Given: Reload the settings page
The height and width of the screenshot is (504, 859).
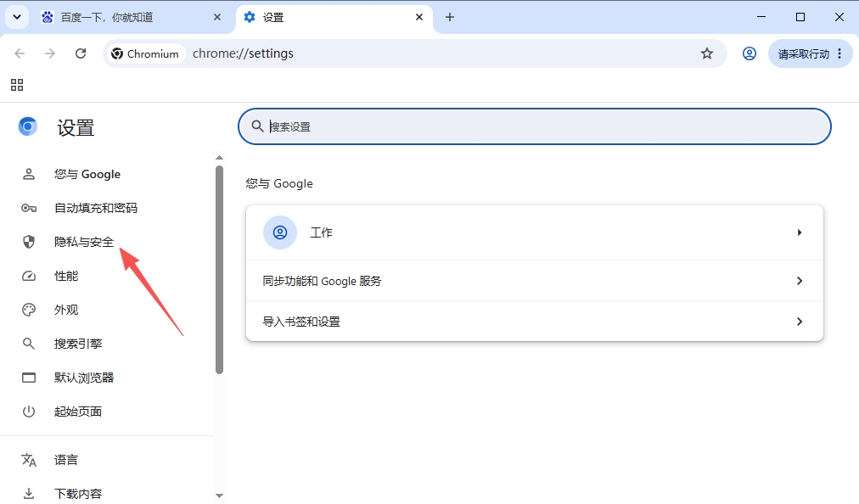Looking at the screenshot, I should [x=81, y=53].
